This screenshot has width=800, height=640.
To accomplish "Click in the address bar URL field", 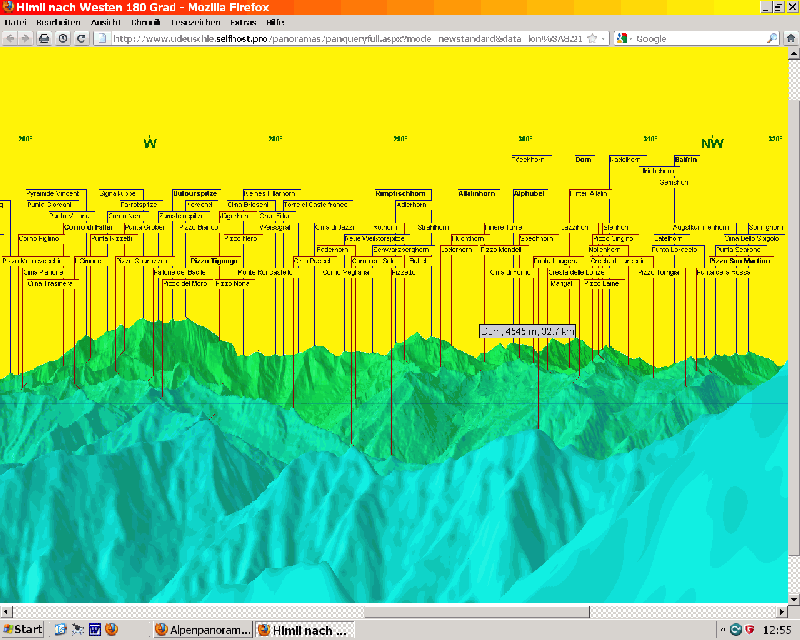I will [x=340, y=38].
